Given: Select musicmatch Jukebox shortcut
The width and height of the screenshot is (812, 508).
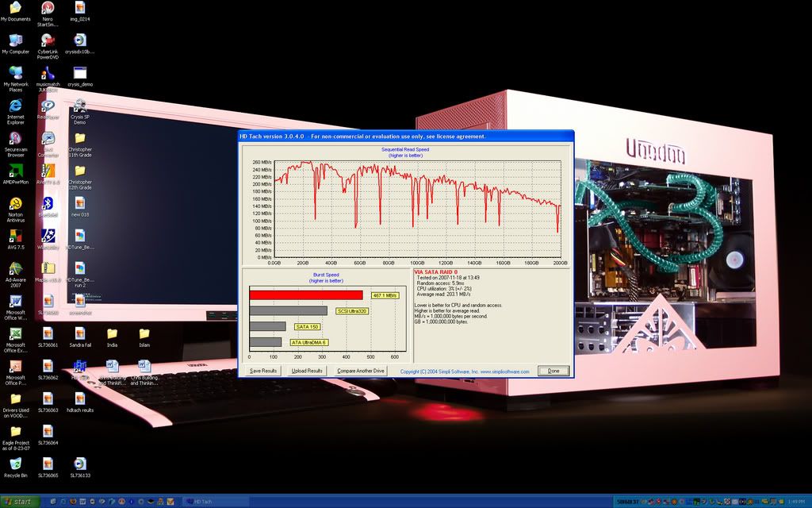Looking at the screenshot, I should pyautogui.click(x=48, y=79).
